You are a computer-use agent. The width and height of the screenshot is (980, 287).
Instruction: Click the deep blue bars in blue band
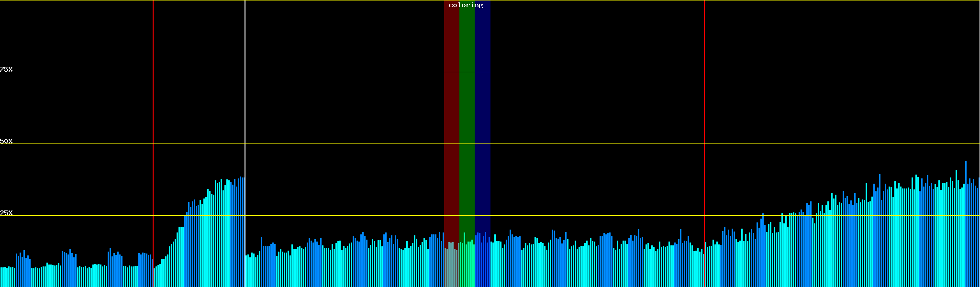[482, 263]
